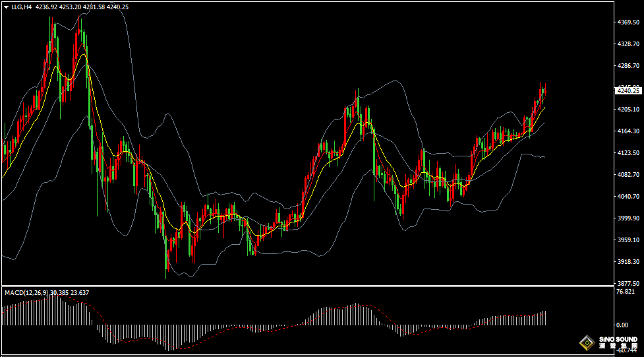This screenshot has width=644, height=357.
Task: Click the 4286.70 price axis label
Action: (x=628, y=66)
